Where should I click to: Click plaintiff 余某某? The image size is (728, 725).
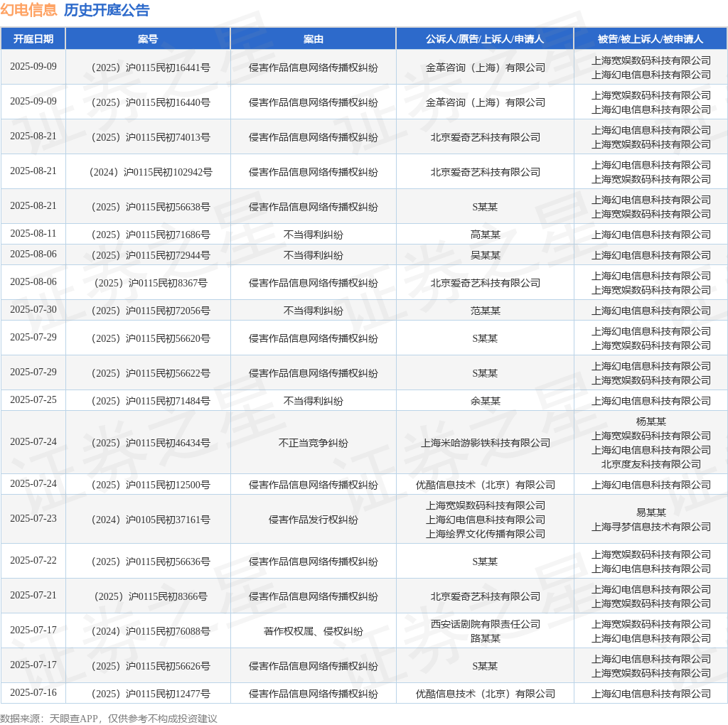click(x=485, y=401)
